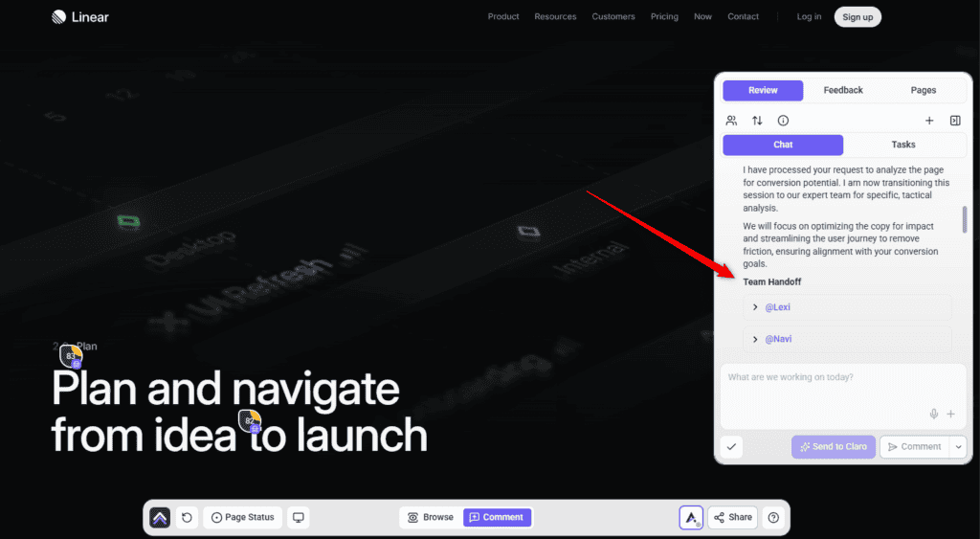
Task: Click the microphone icon in message box
Action: pyautogui.click(x=934, y=414)
